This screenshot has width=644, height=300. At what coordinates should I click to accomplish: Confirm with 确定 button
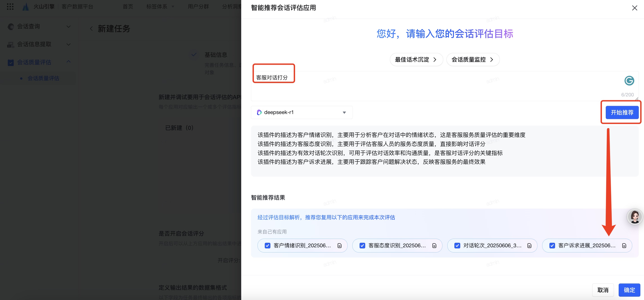629,290
